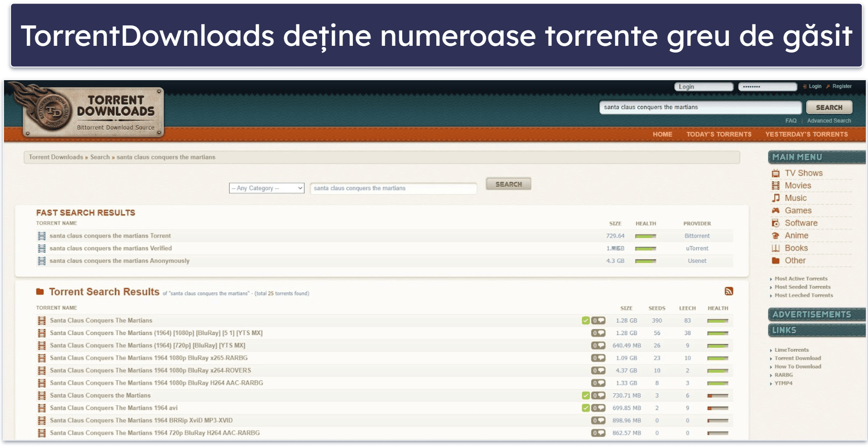This screenshot has height=447, width=868.
Task: Click film icon of the H264 AAC-RARBG 1080p torrent
Action: point(42,383)
